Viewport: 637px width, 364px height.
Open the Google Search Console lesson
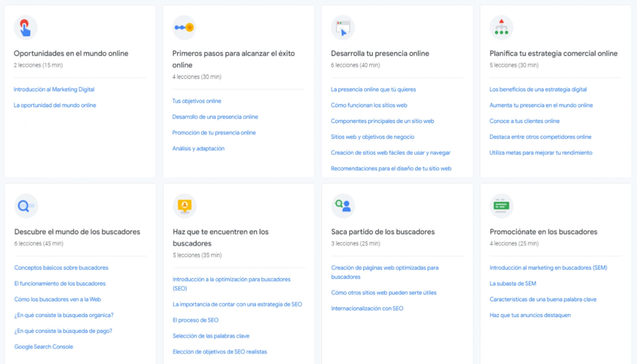[44, 347]
